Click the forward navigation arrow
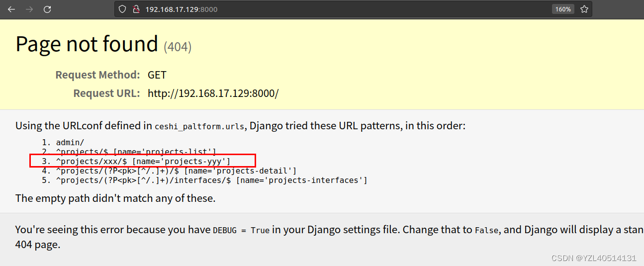Viewport: 644px width, 266px height. (x=29, y=9)
